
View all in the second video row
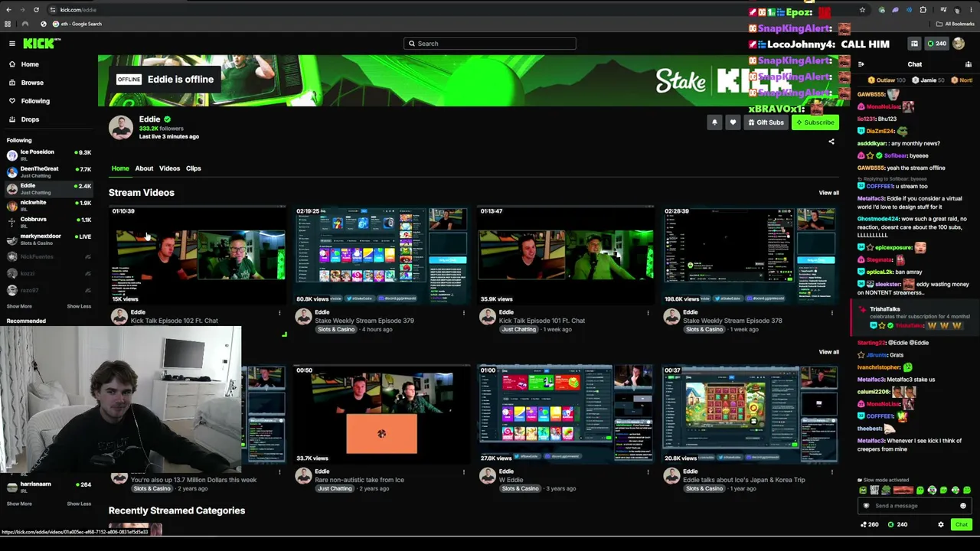828,352
